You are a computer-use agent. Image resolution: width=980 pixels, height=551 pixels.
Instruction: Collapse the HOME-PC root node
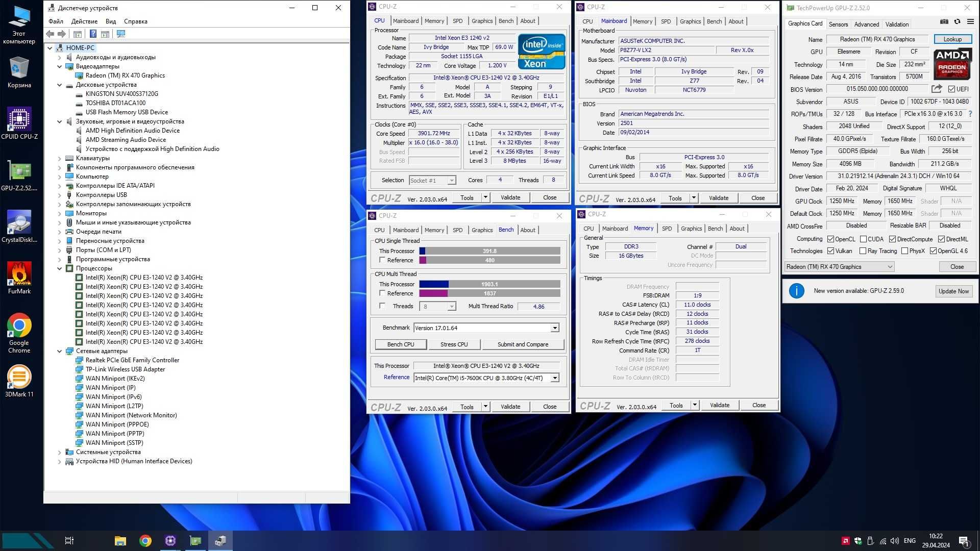tap(50, 48)
